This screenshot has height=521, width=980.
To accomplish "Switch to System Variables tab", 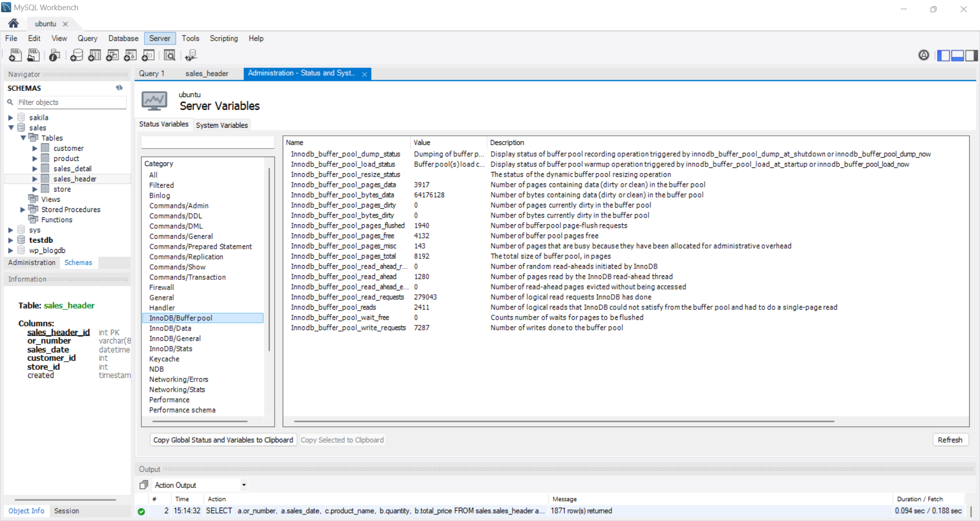I will 222,125.
